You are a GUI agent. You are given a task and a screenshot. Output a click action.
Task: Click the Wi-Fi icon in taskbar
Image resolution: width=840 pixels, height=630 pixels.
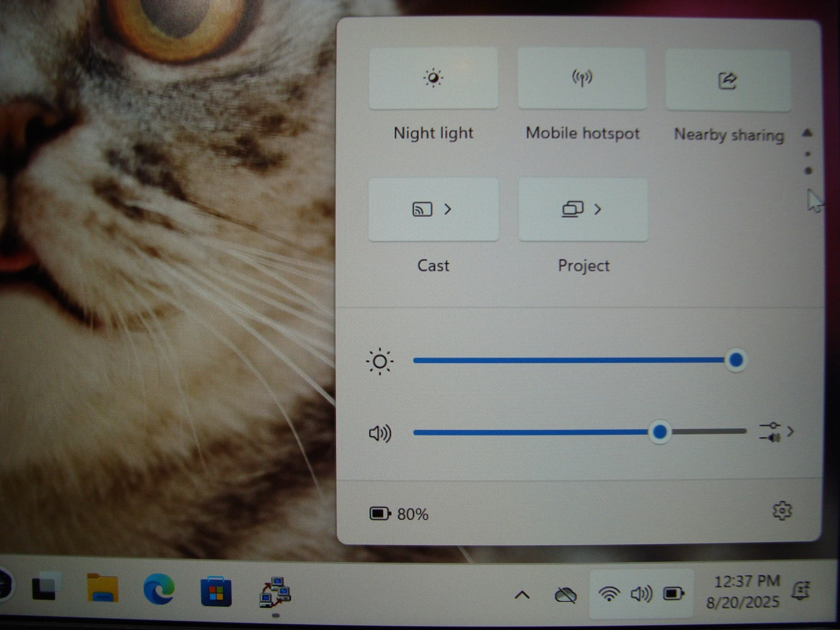click(x=608, y=594)
